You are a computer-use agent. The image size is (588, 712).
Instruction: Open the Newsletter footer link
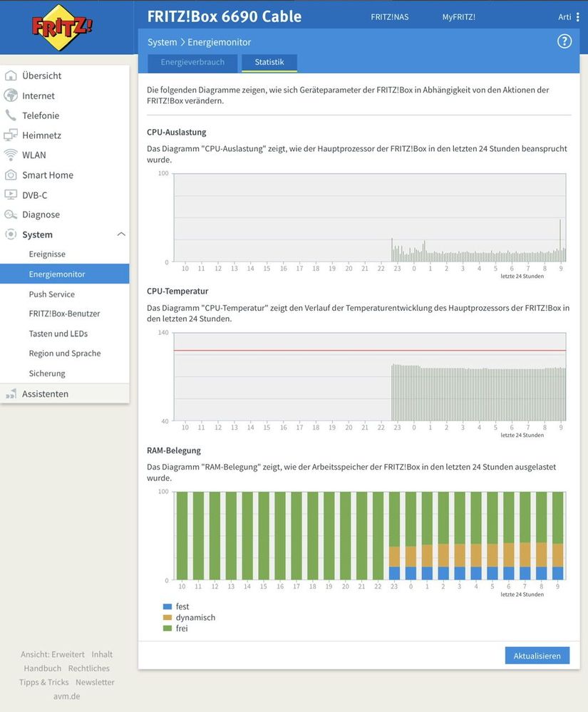[95, 682]
